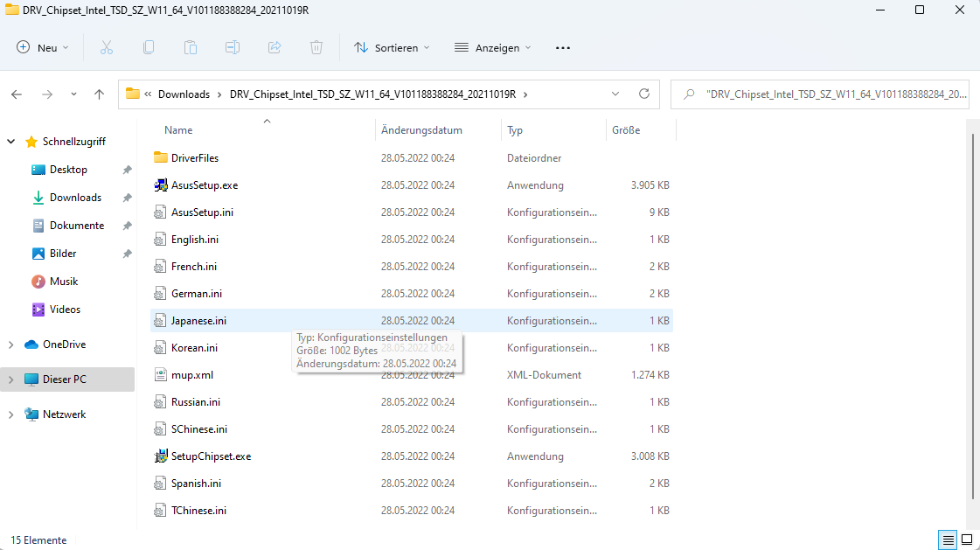
Task: Open Desktop in quick access
Action: (68, 170)
